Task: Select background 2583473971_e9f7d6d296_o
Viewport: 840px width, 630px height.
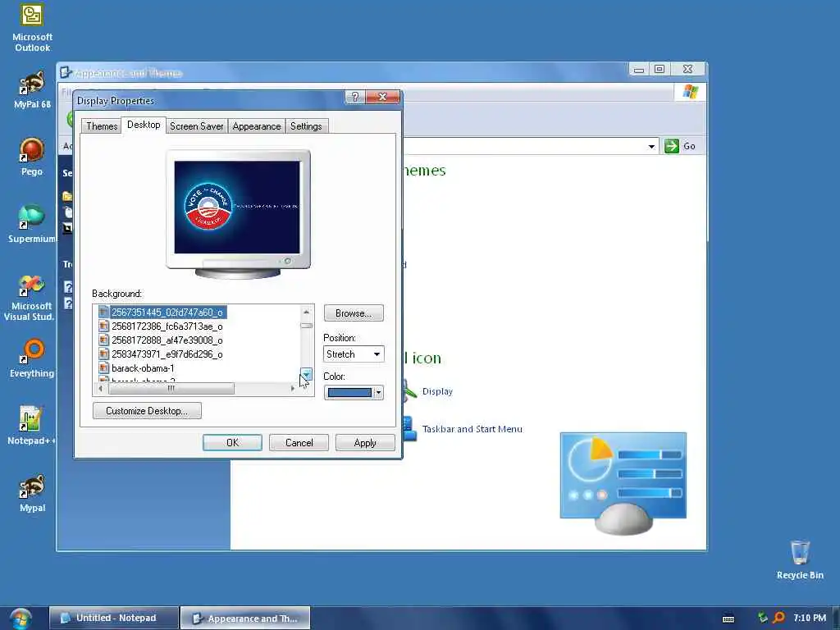Action: click(x=167, y=354)
